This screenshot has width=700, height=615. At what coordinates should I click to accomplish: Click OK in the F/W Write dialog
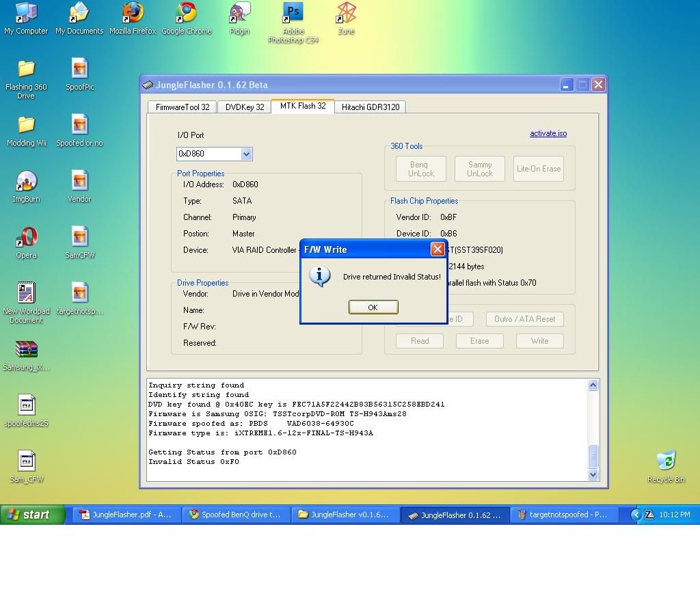pyautogui.click(x=373, y=307)
